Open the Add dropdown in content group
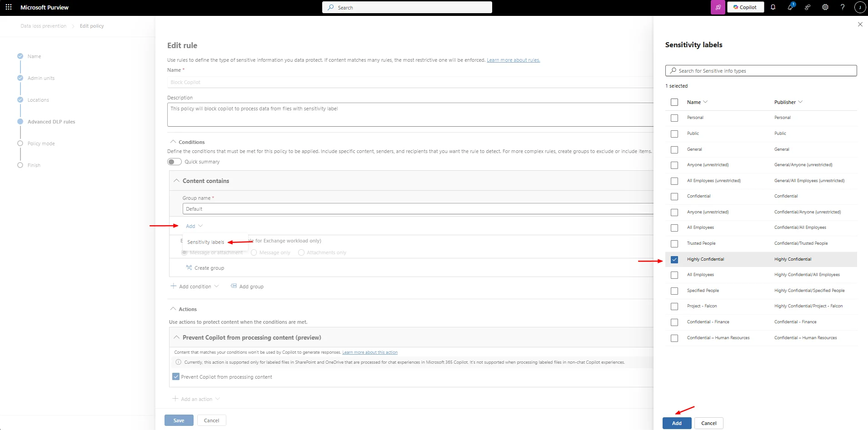Screen dimensions: 868x430 click(x=194, y=226)
